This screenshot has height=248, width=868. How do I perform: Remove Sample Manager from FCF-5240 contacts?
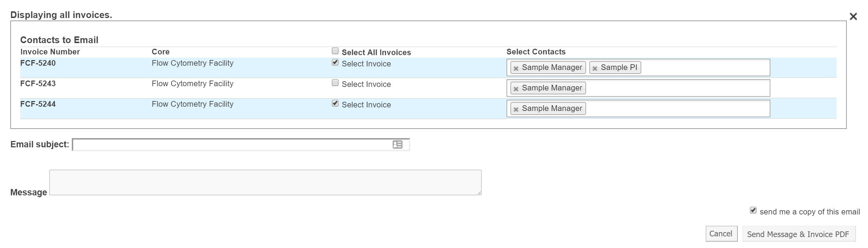(516, 68)
